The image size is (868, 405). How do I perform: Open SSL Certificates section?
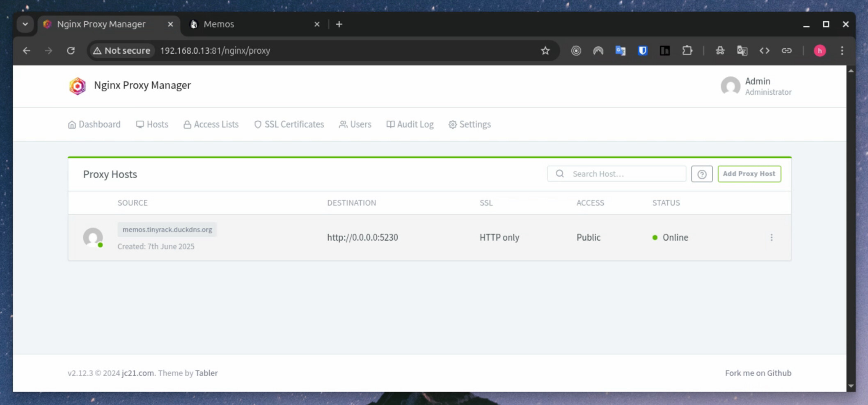tap(289, 124)
